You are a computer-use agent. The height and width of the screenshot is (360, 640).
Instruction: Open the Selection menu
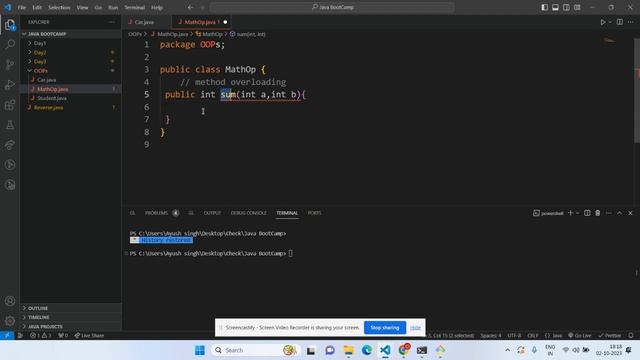59,7
